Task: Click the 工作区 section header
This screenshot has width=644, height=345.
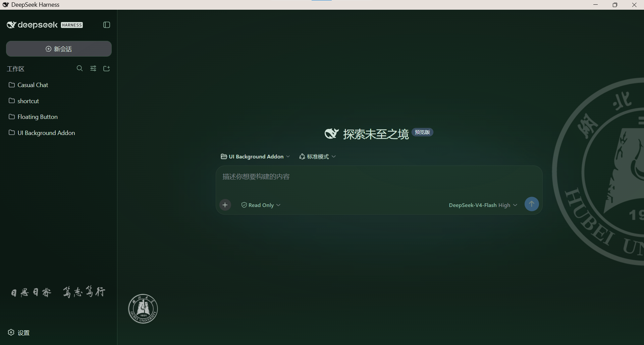Action: 16,69
